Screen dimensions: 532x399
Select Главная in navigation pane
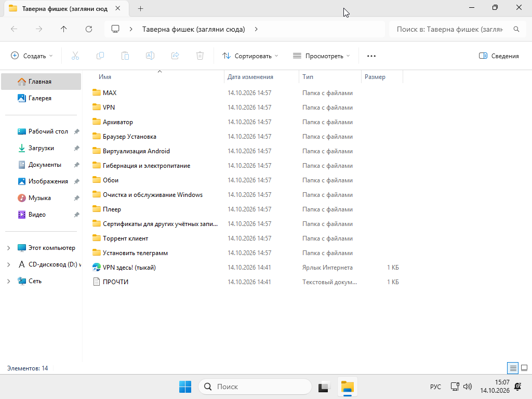tap(41, 82)
